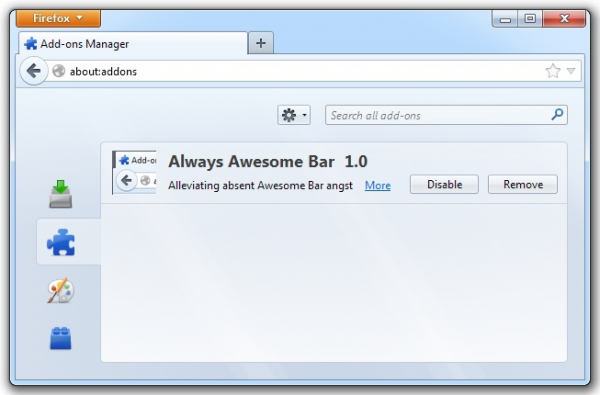Open a new tab with plus button
This screenshot has height=395, width=600.
tap(261, 43)
